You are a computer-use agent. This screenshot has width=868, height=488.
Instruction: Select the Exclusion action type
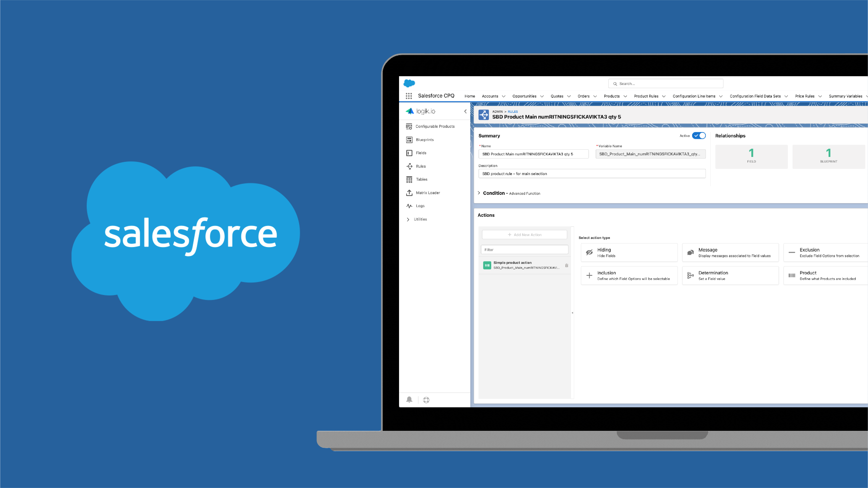pyautogui.click(x=826, y=252)
